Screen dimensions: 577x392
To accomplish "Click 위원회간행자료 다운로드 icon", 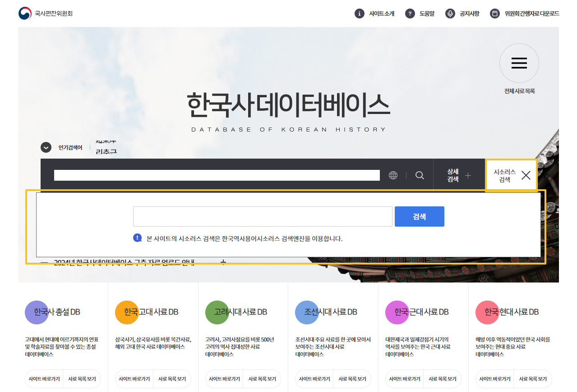I will pyautogui.click(x=495, y=14).
